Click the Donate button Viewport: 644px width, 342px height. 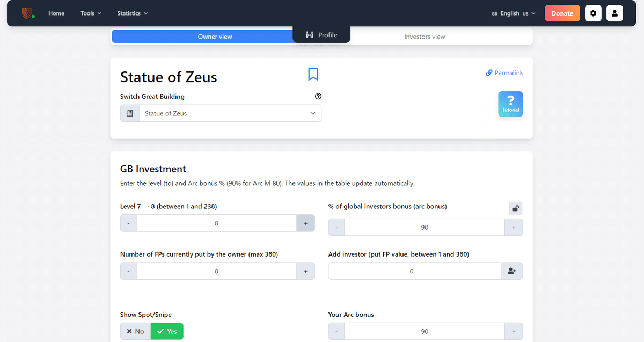[562, 13]
